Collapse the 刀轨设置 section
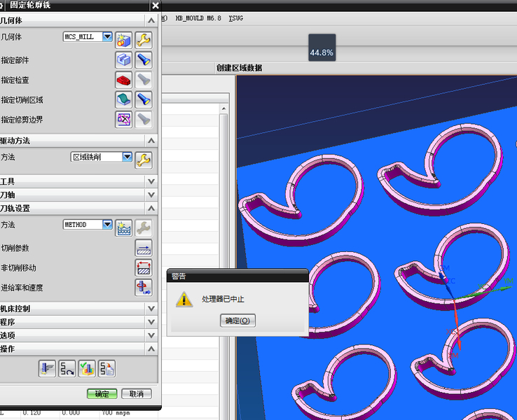 151,208
